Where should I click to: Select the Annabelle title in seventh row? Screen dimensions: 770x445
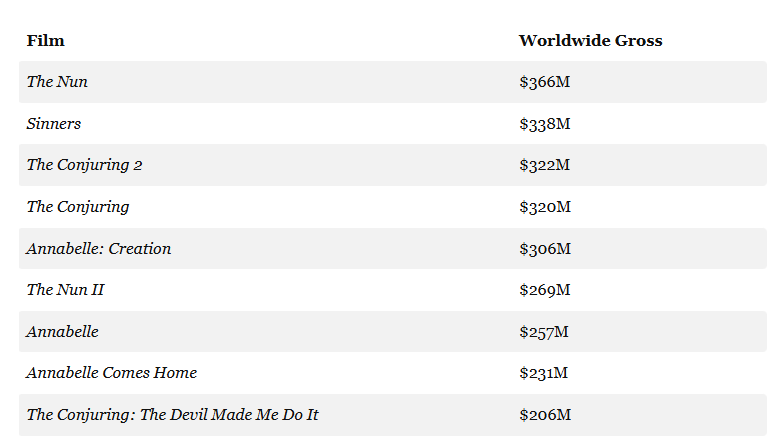point(63,331)
